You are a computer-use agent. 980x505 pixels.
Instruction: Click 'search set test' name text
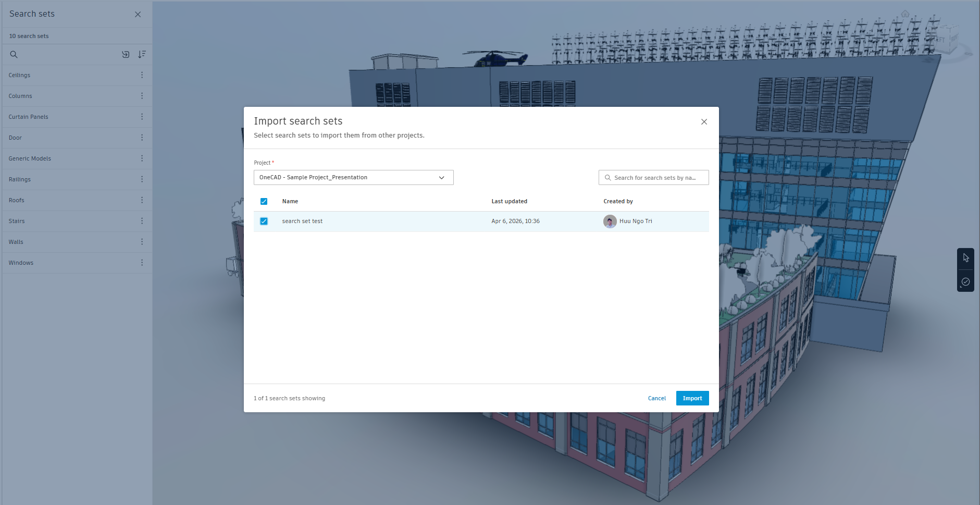[x=302, y=221]
